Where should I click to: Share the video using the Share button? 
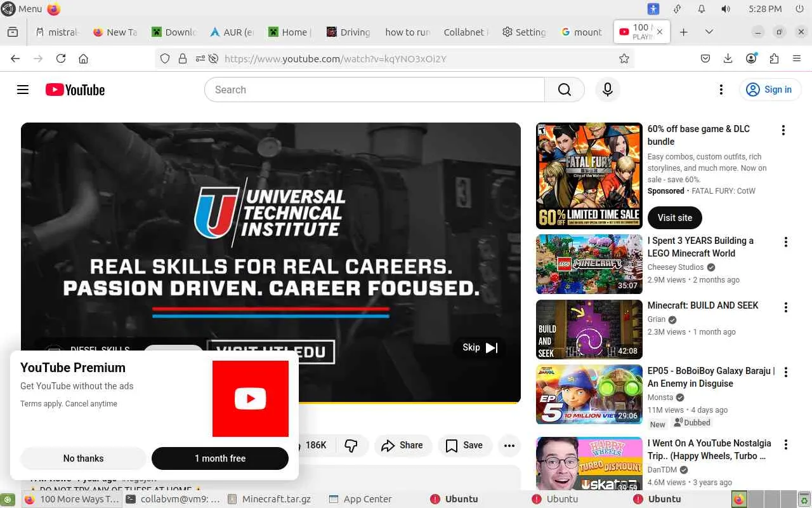coord(402,445)
